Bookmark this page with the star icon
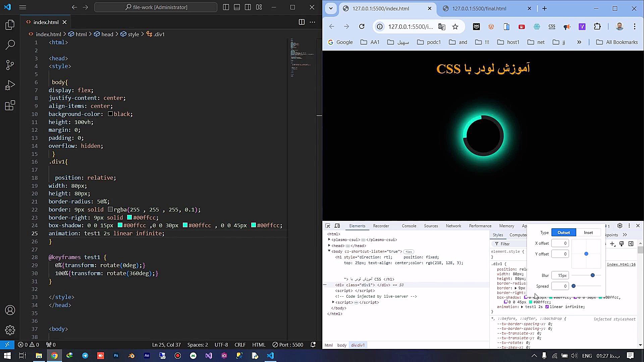 coord(455,26)
